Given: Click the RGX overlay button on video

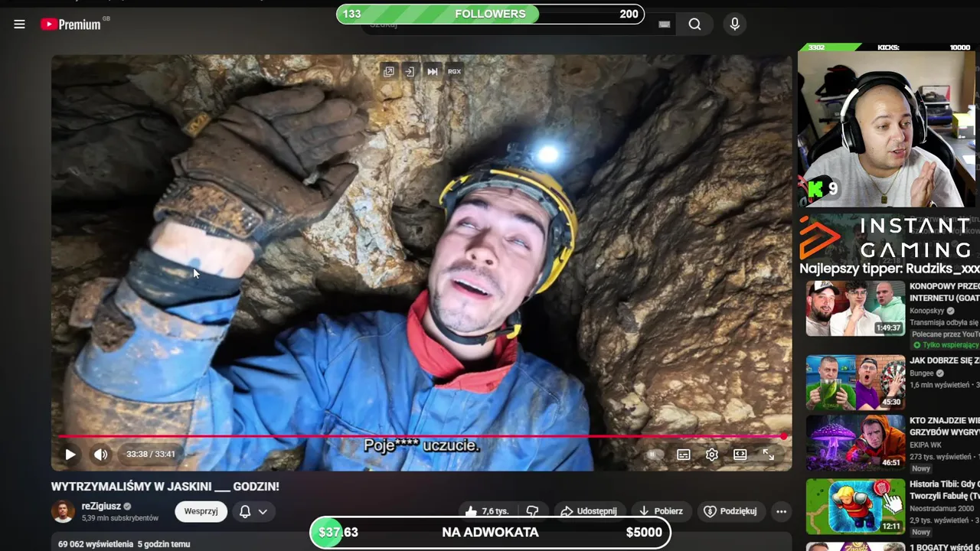Looking at the screenshot, I should pos(454,71).
